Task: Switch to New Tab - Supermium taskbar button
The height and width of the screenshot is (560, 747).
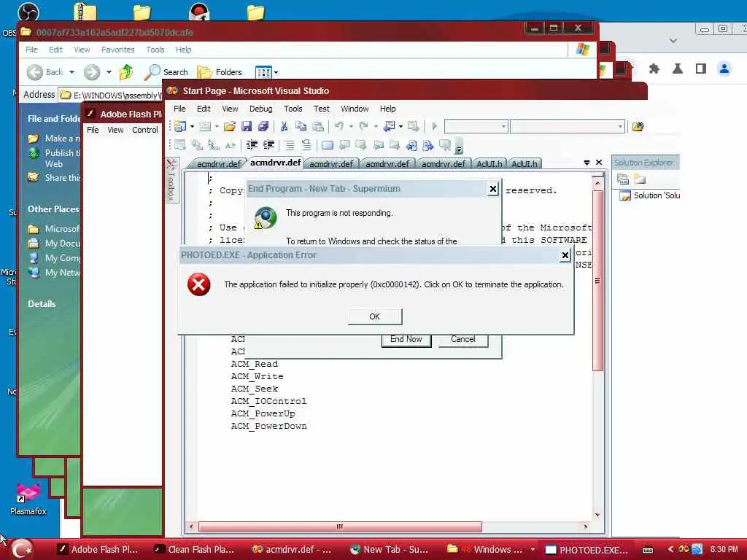Action: click(390, 550)
